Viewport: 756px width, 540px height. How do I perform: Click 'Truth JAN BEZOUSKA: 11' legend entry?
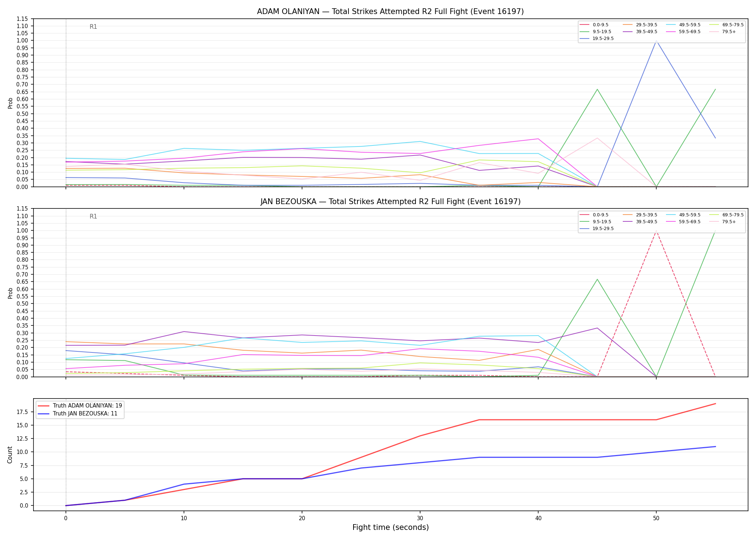click(x=78, y=414)
